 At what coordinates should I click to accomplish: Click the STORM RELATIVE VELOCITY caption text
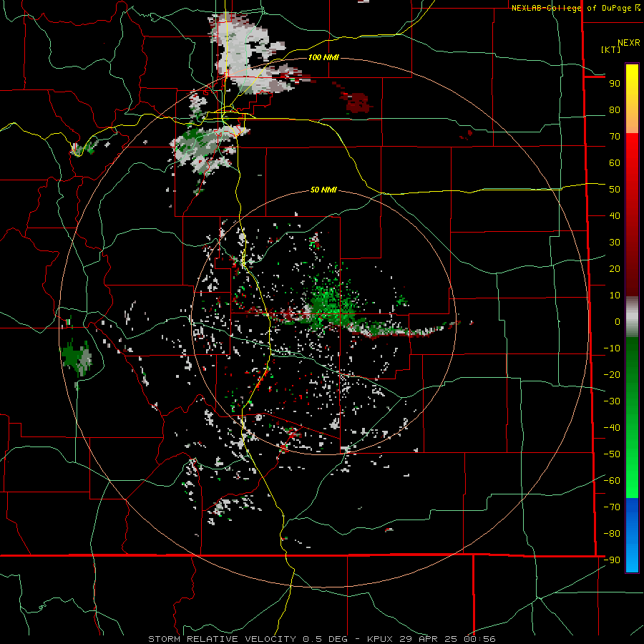point(222,639)
